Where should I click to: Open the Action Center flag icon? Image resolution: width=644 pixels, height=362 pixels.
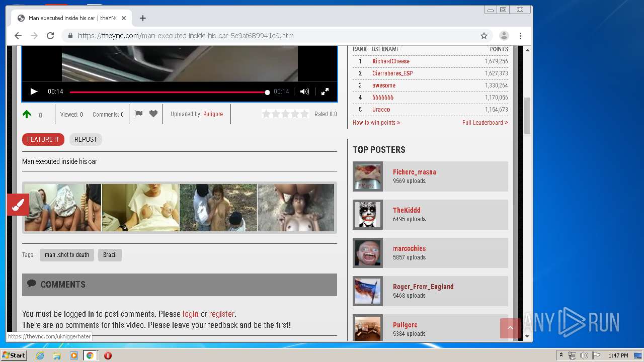[x=596, y=355]
